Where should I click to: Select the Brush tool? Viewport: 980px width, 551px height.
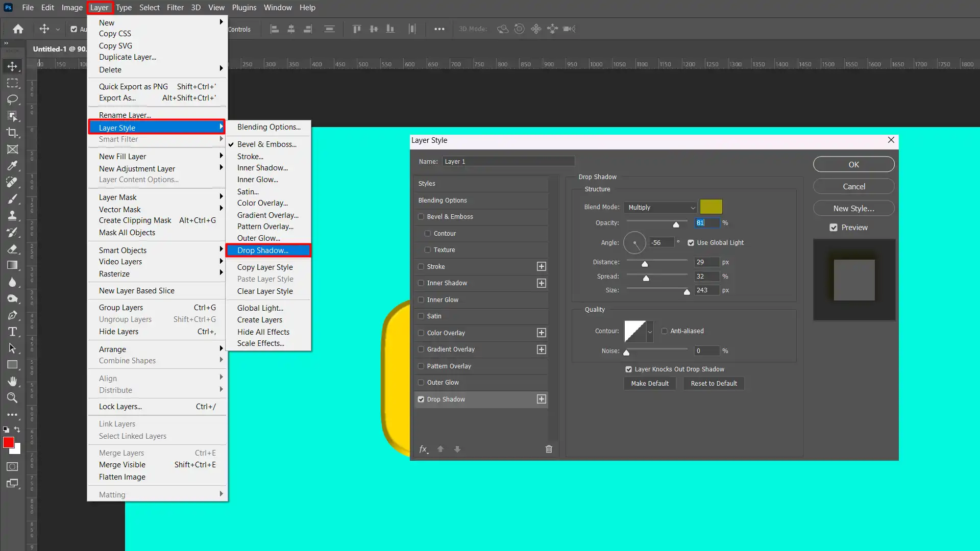pyautogui.click(x=12, y=199)
